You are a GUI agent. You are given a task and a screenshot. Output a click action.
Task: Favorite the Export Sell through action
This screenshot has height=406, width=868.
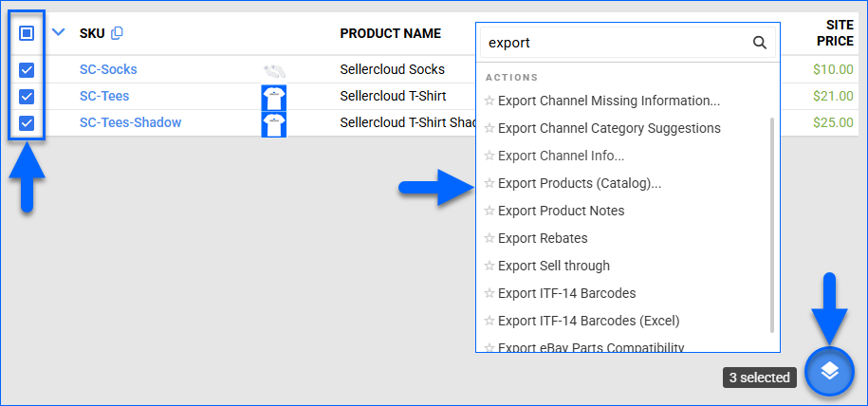pyautogui.click(x=489, y=266)
